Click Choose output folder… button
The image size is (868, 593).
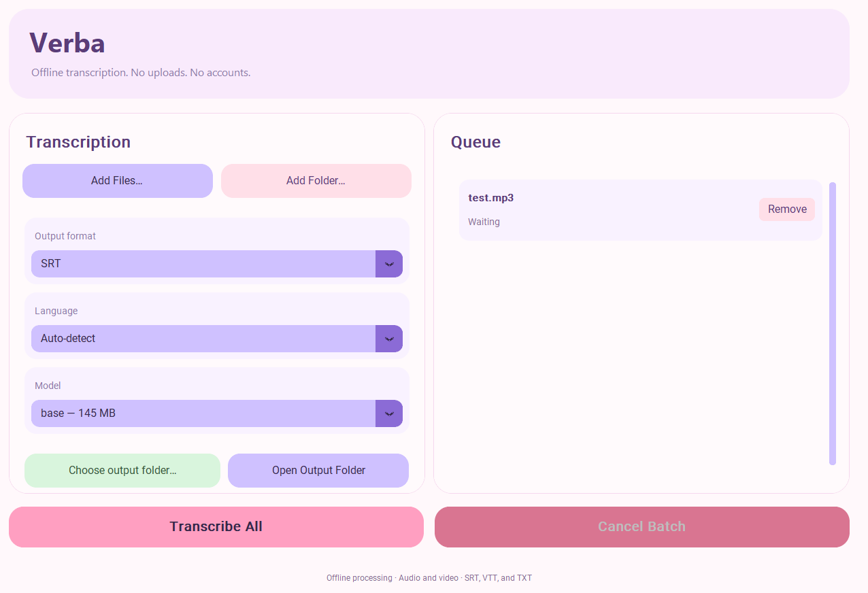[122, 471]
